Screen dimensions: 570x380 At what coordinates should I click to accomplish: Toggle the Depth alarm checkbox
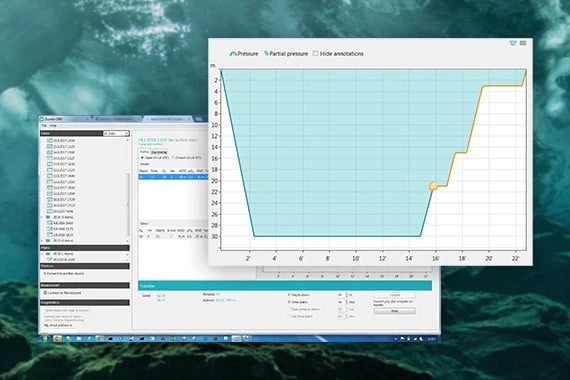tap(289, 295)
